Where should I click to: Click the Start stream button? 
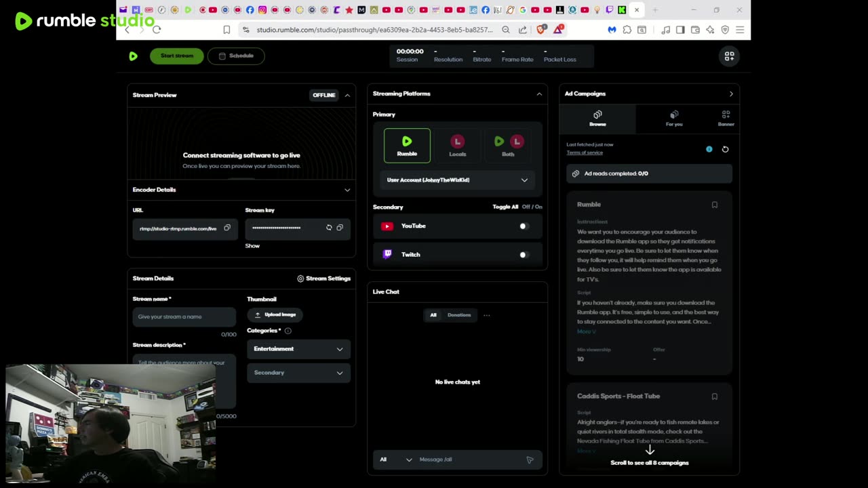177,56
